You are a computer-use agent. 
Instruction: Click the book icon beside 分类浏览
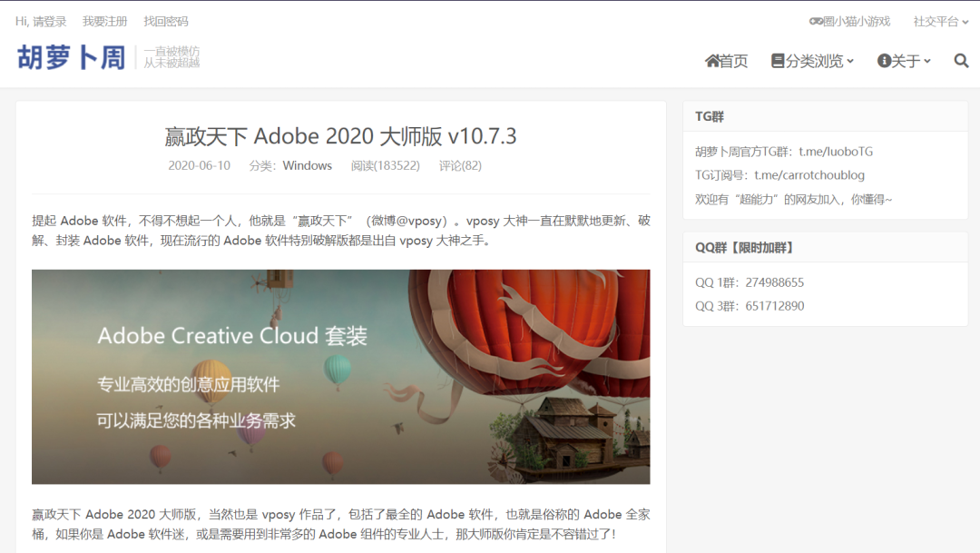(778, 61)
